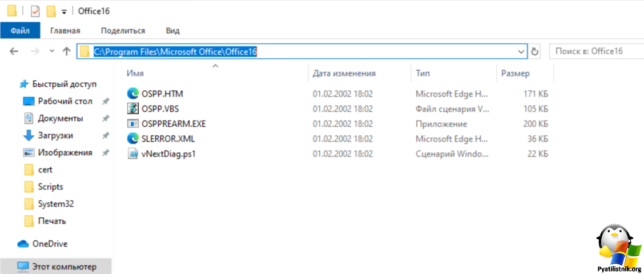
Task: Open Быстрый доступ in the navigation pane
Action: [65, 84]
